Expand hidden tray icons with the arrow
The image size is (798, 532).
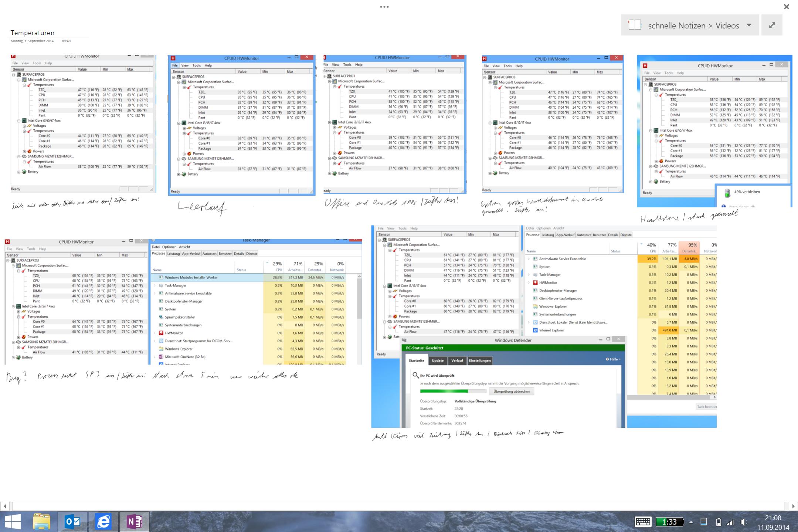(691, 522)
